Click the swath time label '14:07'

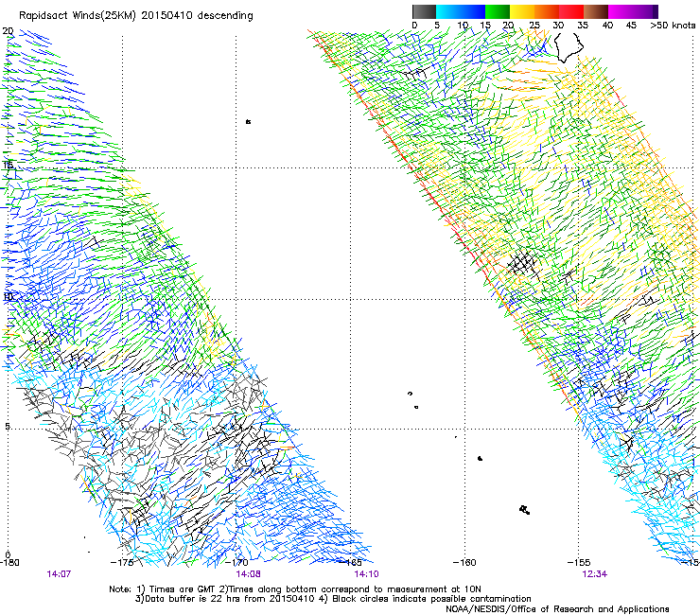pyautogui.click(x=59, y=574)
